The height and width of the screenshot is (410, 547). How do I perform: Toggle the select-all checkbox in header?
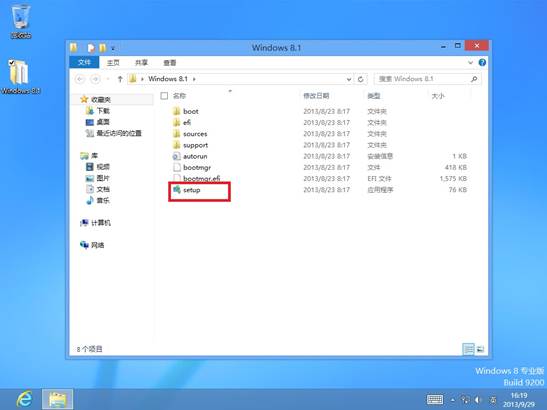pyautogui.click(x=164, y=96)
